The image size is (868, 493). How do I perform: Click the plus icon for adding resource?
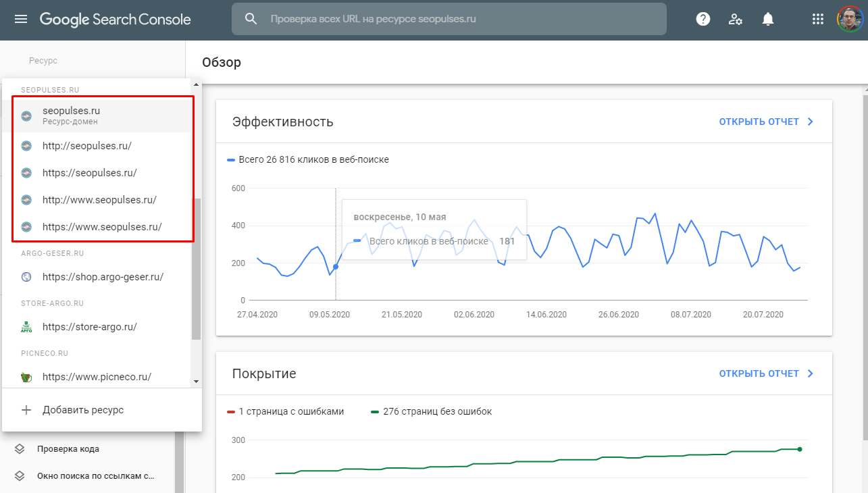tap(26, 410)
